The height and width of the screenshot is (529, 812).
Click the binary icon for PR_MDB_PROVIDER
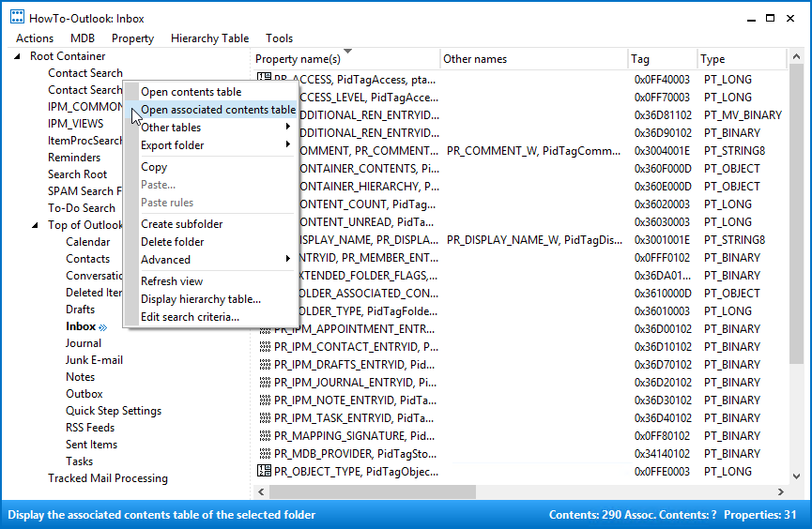pos(265,454)
